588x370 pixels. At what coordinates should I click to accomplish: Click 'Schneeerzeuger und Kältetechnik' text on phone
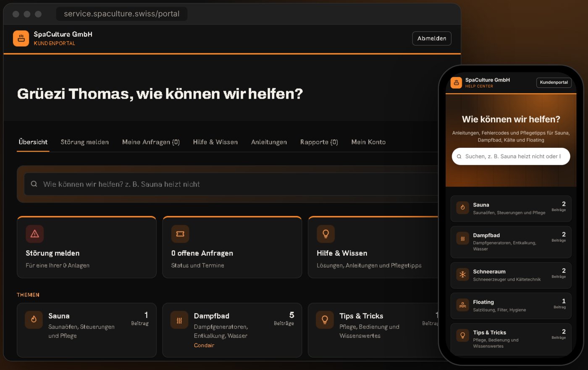[x=507, y=279]
